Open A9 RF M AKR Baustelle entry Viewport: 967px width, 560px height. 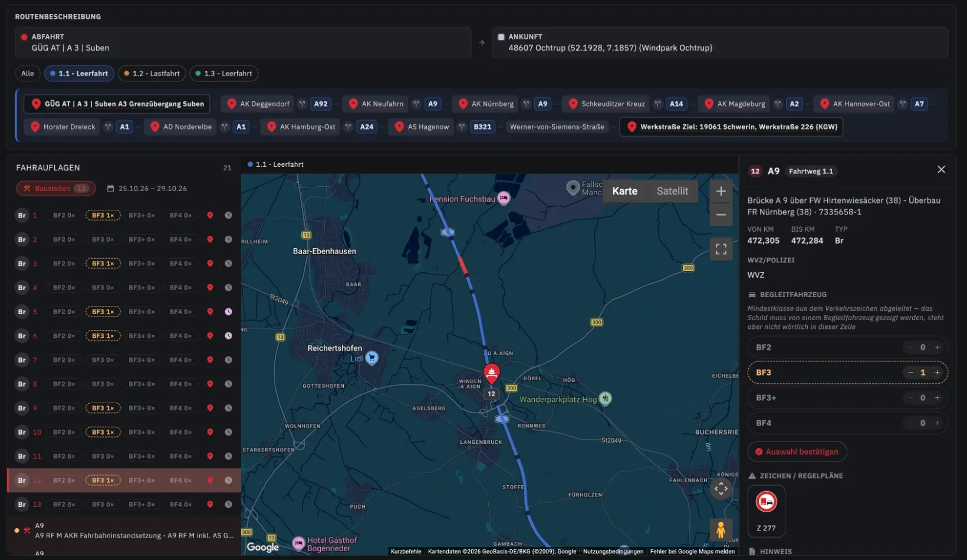[124, 531]
